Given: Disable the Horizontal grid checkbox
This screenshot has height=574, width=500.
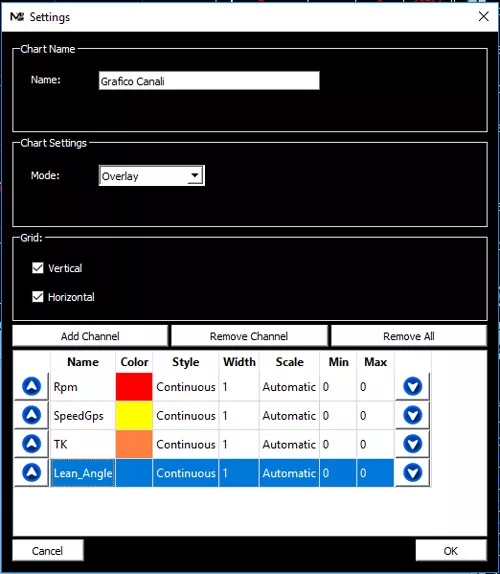Looking at the screenshot, I should [x=38, y=297].
